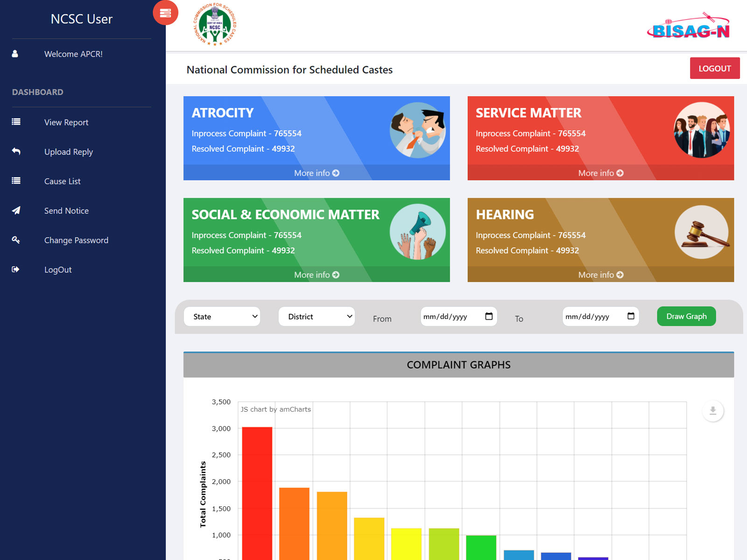747x560 pixels.
Task: Click the NCSC emblem logo
Action: (x=214, y=24)
